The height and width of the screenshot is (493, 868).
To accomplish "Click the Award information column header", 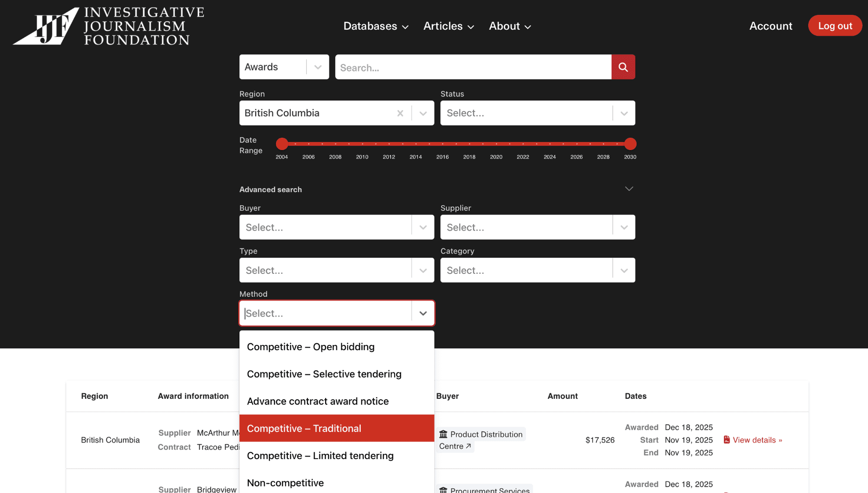I will click(193, 396).
